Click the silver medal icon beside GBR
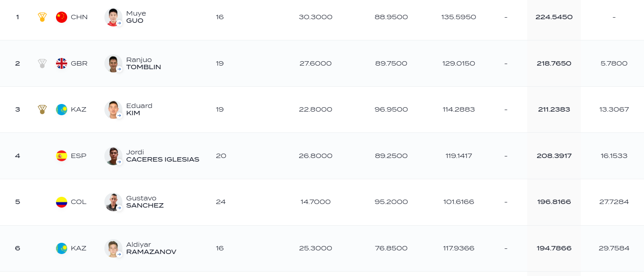 [x=42, y=64]
